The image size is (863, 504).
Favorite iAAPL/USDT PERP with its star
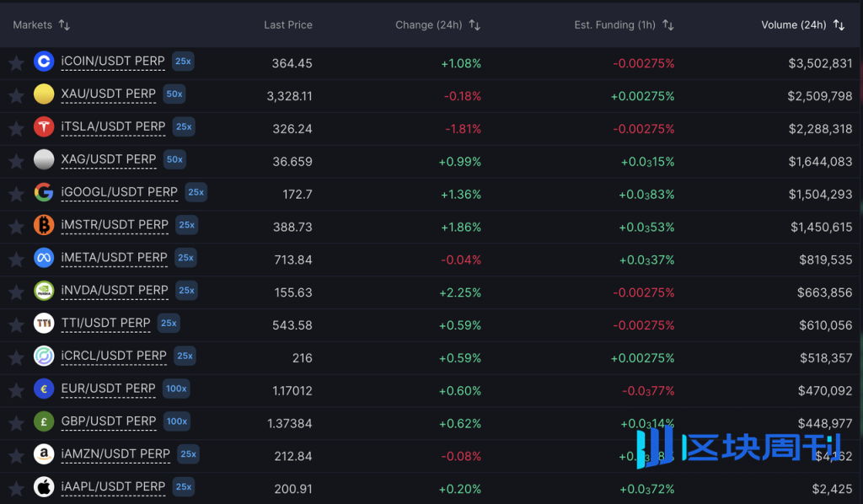tap(16, 489)
